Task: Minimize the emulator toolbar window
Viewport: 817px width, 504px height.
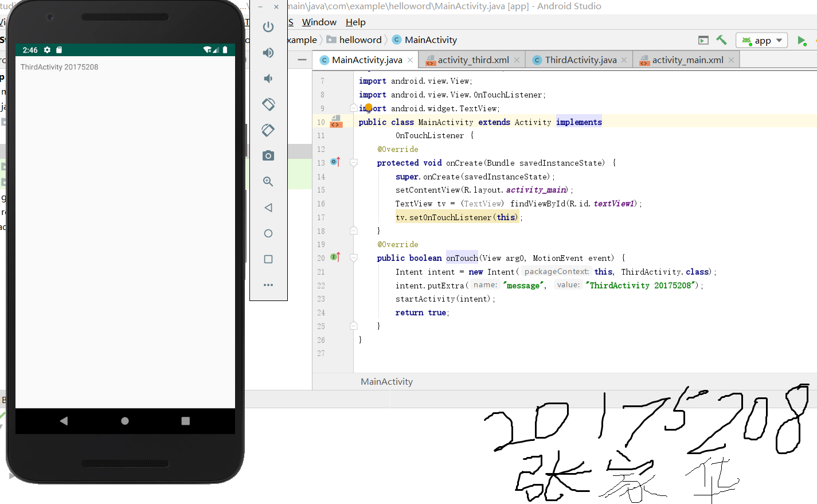Action: tap(260, 7)
